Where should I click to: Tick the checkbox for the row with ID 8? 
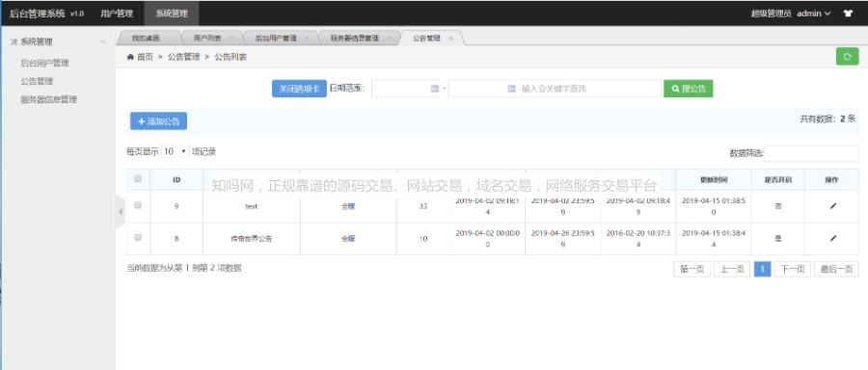tap(138, 237)
